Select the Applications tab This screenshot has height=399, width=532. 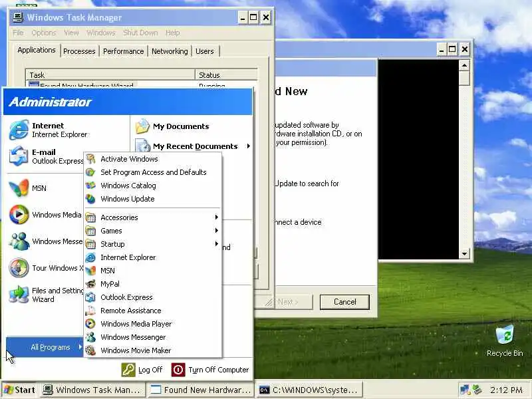37,51
